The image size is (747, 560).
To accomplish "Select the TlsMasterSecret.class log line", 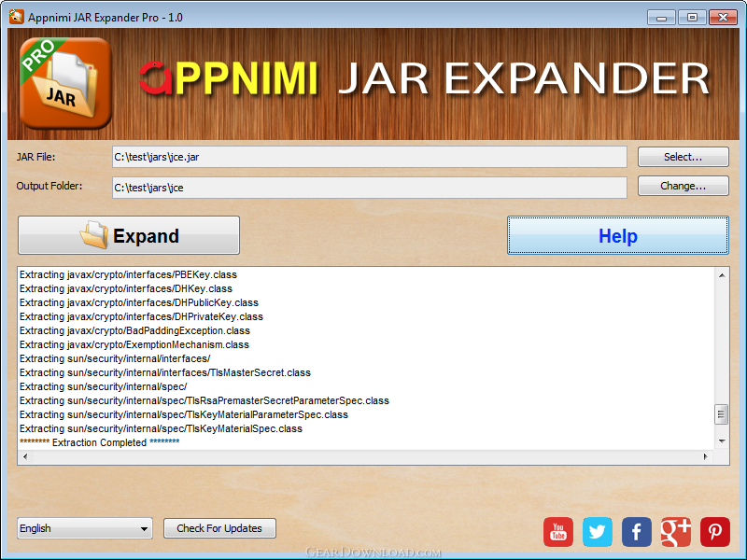I will 165,372.
